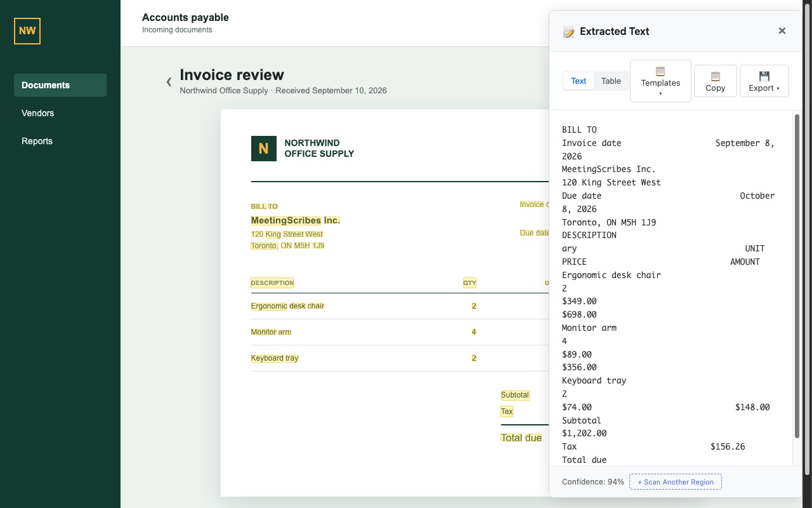
Task: Open Vendors in the sidebar
Action: click(60, 113)
